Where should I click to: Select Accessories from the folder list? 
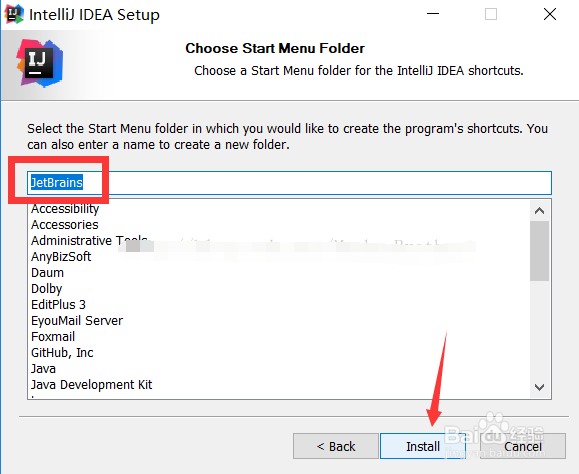[x=65, y=224]
